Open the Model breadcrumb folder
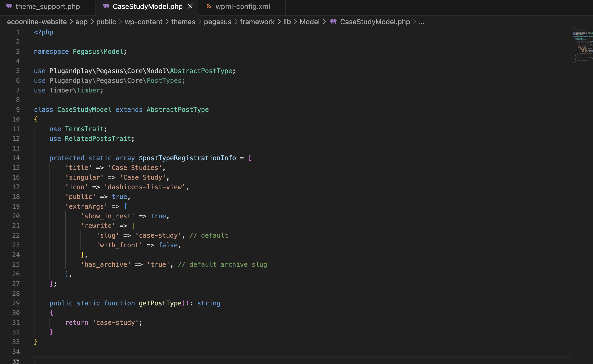 [x=309, y=22]
